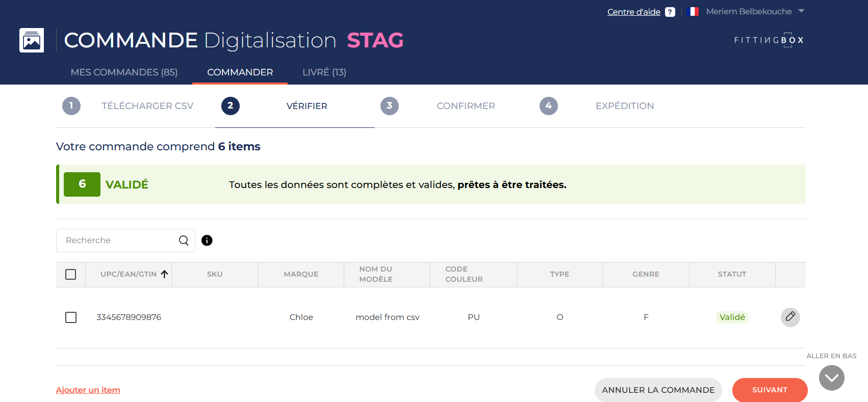Check the row for item 3345678909876
This screenshot has width=868, height=402.
pos(71,317)
